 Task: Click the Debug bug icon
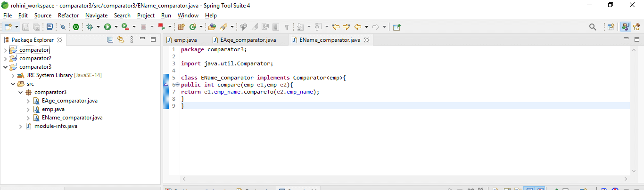coord(90,27)
